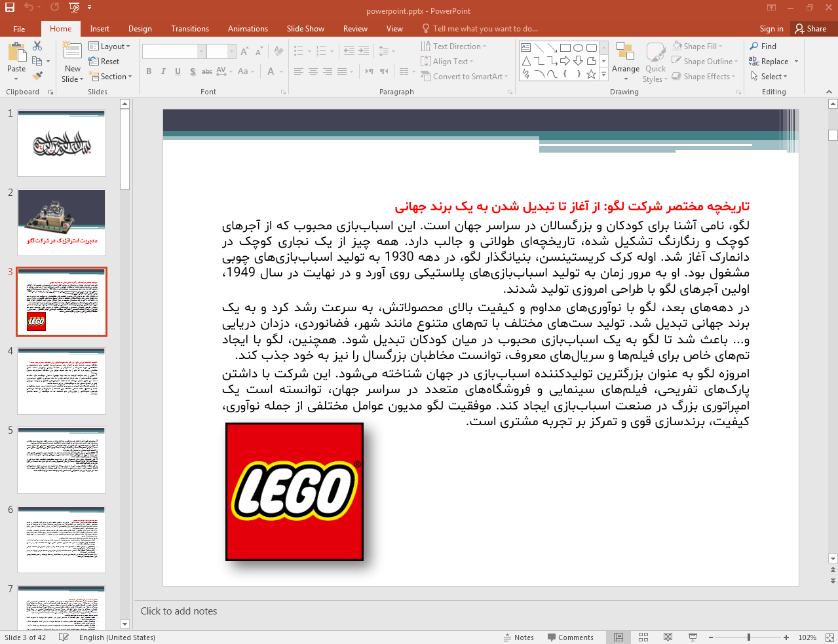This screenshot has height=644, width=838.
Task: Click the Paste clipboard icon
Action: pos(16,52)
